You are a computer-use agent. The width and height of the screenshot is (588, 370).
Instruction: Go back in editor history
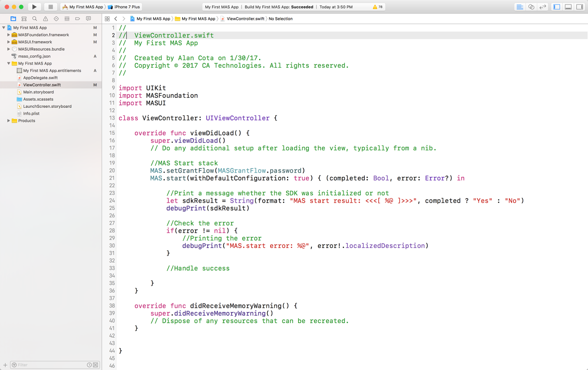[116, 19]
